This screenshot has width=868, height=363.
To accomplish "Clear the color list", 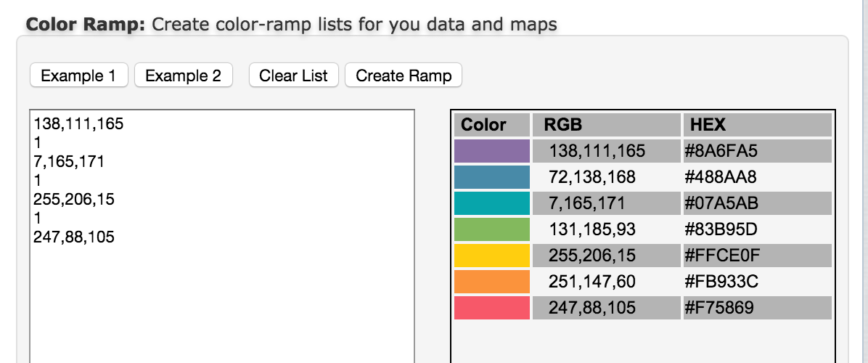I will point(293,76).
